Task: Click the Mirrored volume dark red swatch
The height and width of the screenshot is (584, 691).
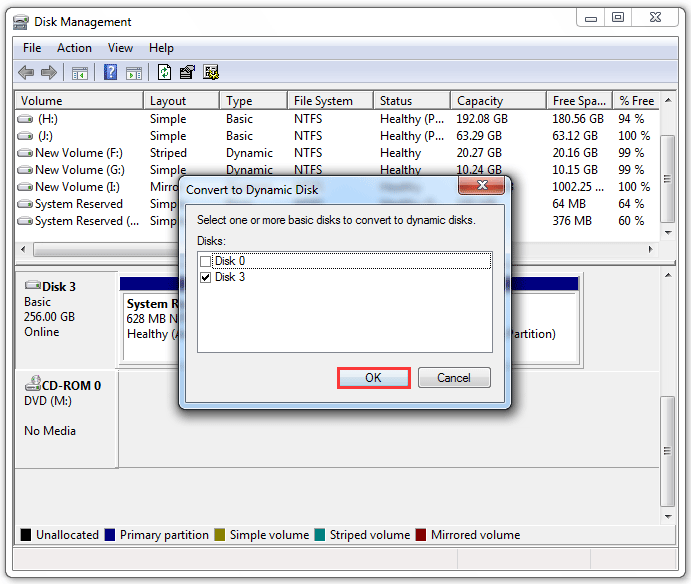Action: click(421, 535)
